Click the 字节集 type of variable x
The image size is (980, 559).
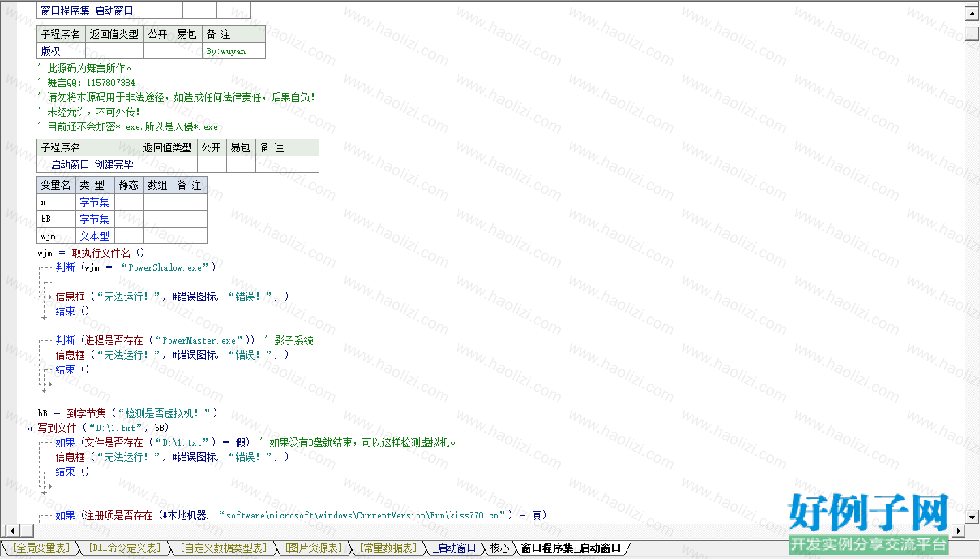point(95,202)
